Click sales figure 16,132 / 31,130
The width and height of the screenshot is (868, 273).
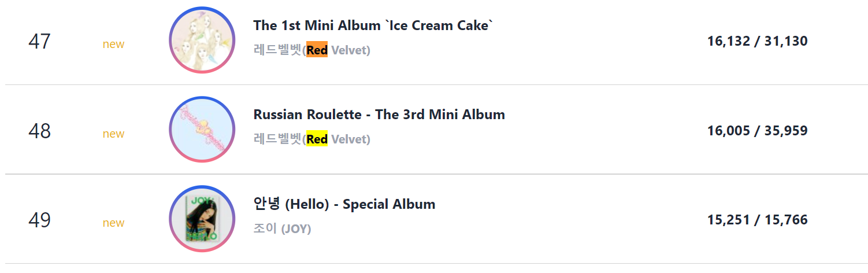(x=758, y=41)
